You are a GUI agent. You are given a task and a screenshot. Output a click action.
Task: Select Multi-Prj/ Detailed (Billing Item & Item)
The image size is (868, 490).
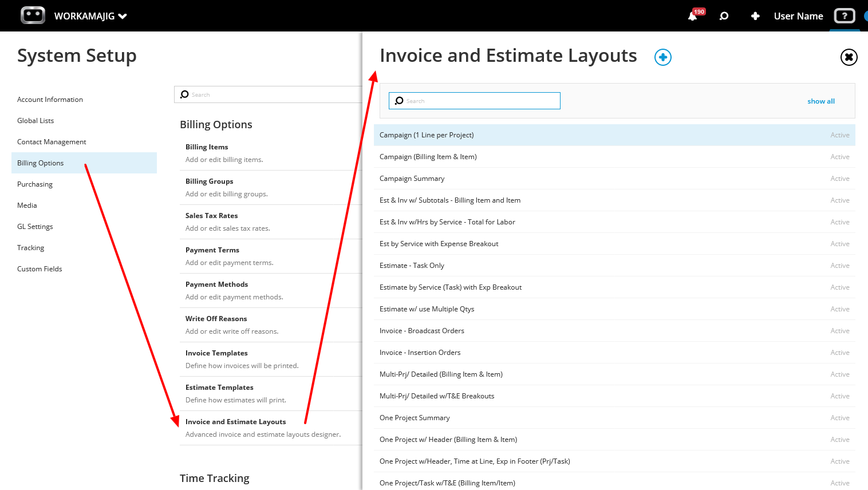[x=614, y=374]
